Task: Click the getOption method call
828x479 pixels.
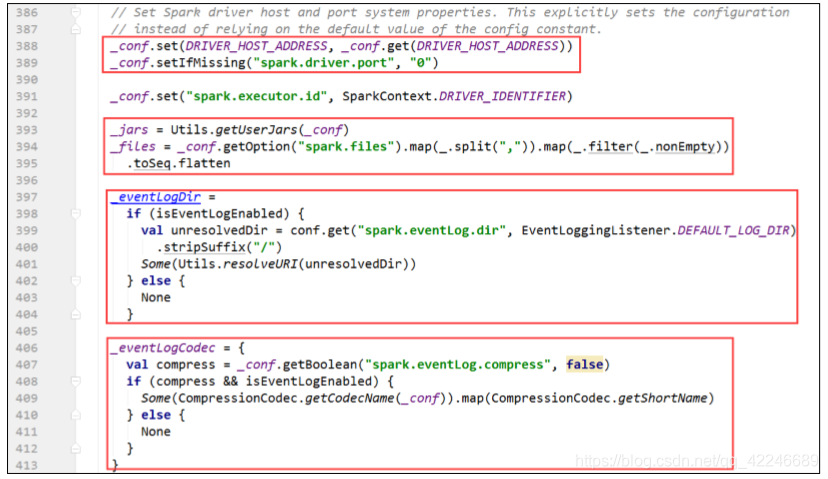Action: click(256, 147)
